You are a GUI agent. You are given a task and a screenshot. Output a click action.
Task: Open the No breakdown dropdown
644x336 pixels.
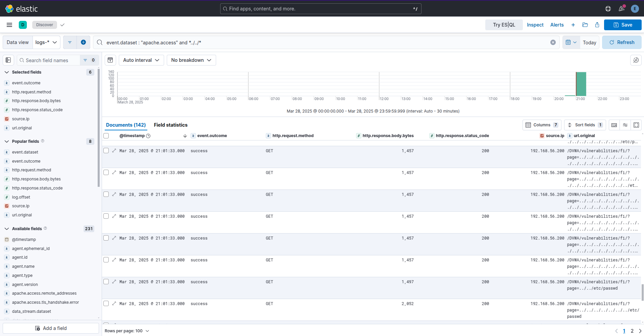pos(191,60)
